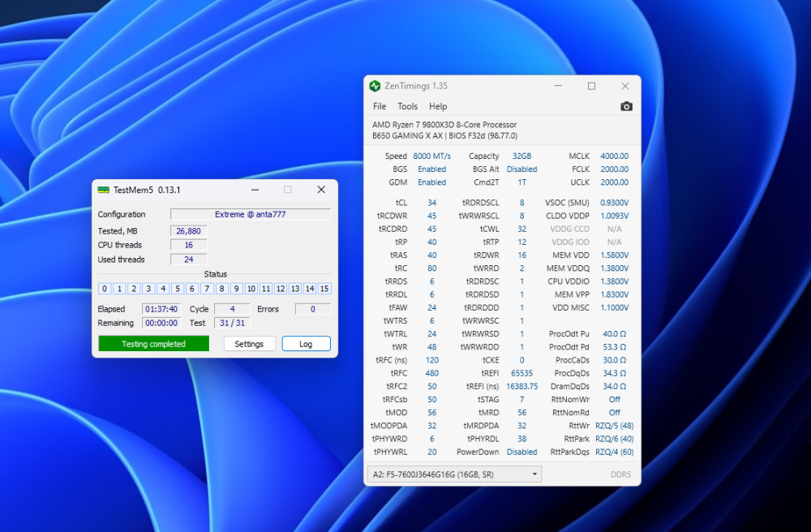
Task: Click the ZenTimings leaf icon in the title bar
Action: 374,85
